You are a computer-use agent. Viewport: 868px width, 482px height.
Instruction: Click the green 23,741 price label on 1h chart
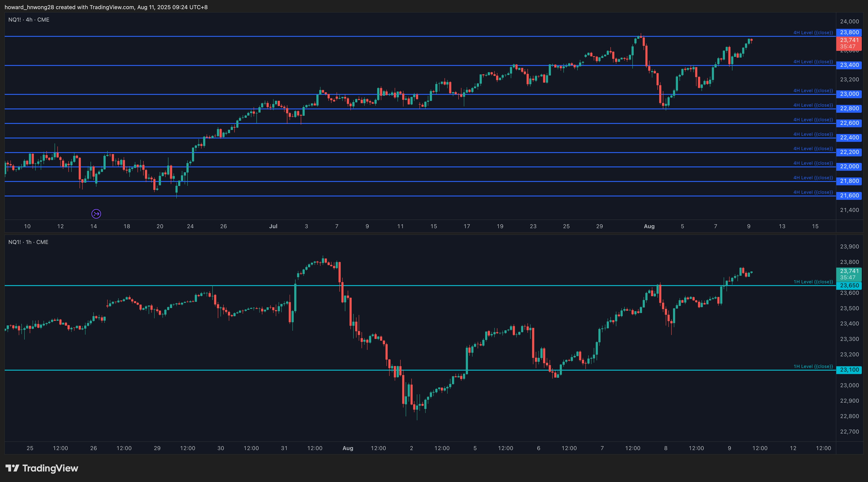coord(849,274)
